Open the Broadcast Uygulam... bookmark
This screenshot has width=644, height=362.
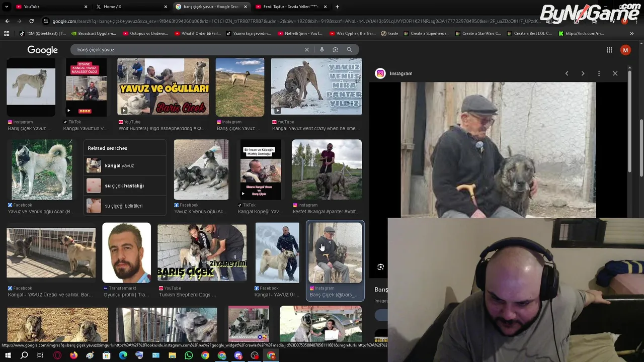pos(94,34)
